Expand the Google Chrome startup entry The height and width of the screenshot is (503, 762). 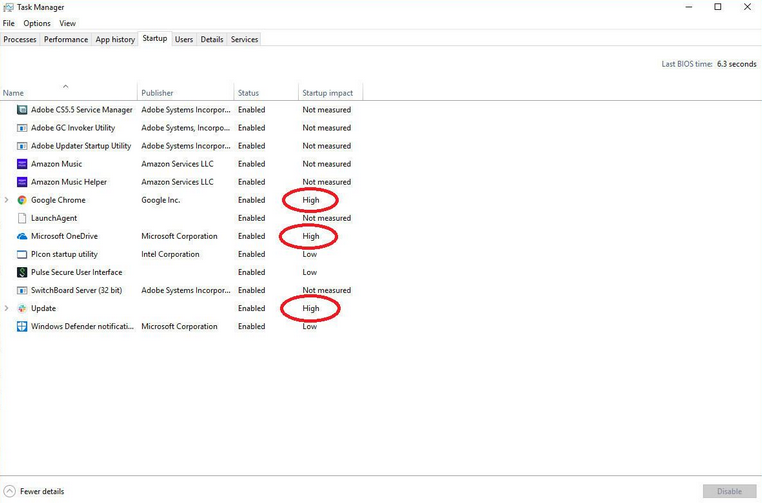(6, 200)
